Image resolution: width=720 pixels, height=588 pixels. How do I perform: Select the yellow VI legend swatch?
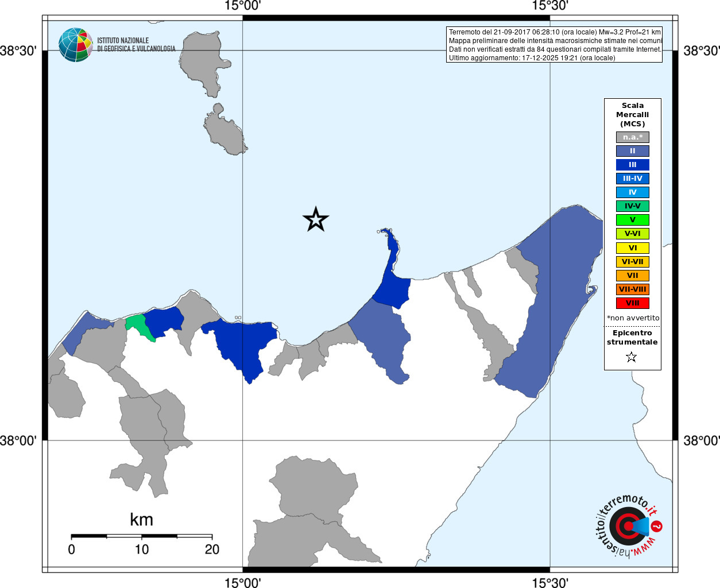[x=633, y=248]
